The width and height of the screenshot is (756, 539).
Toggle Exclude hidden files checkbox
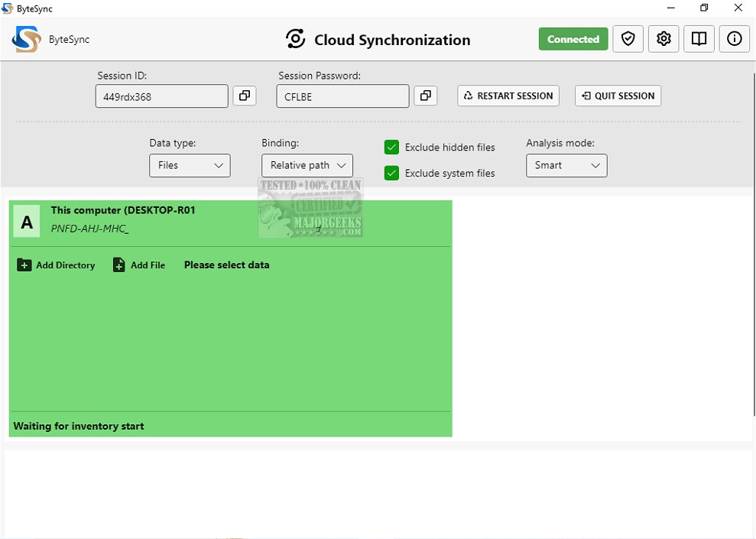coord(391,147)
